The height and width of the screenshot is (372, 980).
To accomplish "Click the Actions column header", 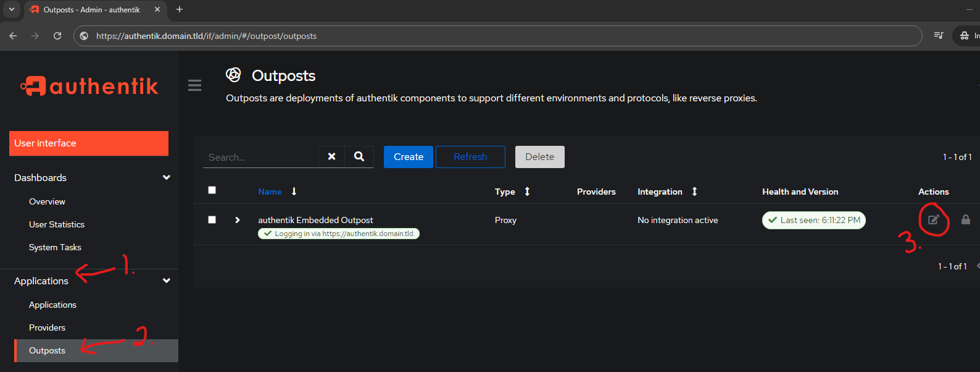I will tap(933, 192).
